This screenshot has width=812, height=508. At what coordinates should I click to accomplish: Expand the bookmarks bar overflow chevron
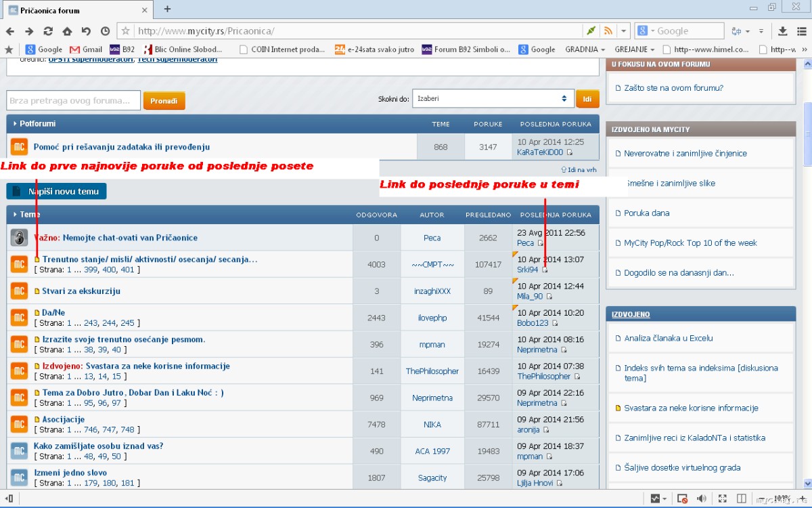click(805, 49)
